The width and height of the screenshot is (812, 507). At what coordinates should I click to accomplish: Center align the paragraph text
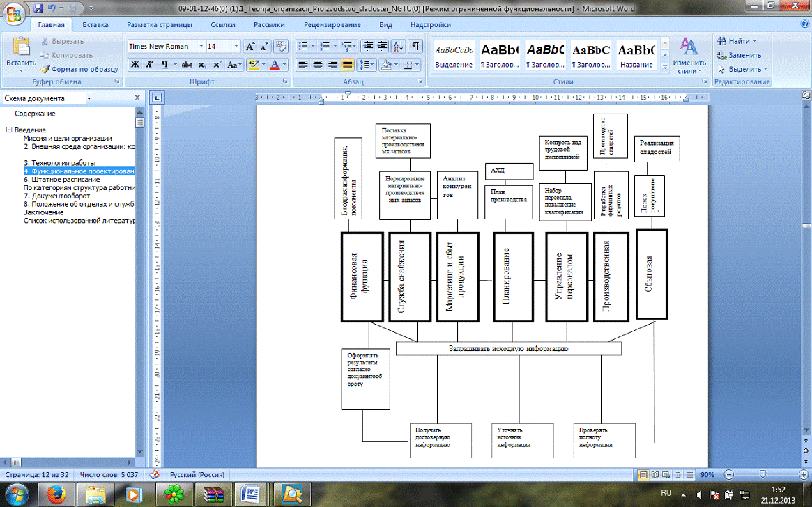point(318,65)
